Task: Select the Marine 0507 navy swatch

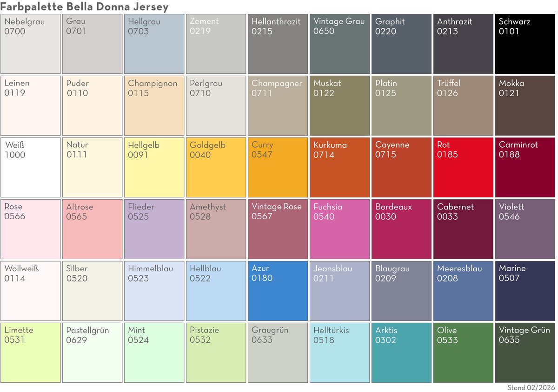Action: tap(525, 291)
